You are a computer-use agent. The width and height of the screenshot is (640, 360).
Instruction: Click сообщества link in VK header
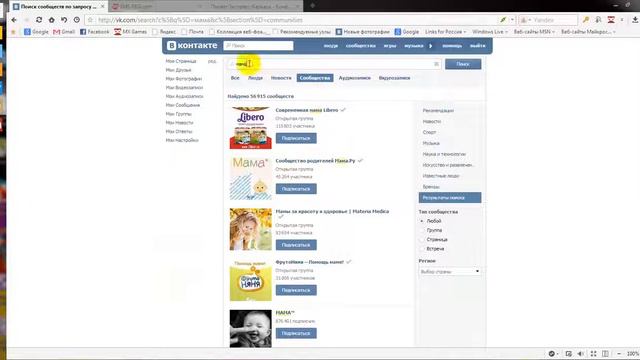(x=360, y=46)
